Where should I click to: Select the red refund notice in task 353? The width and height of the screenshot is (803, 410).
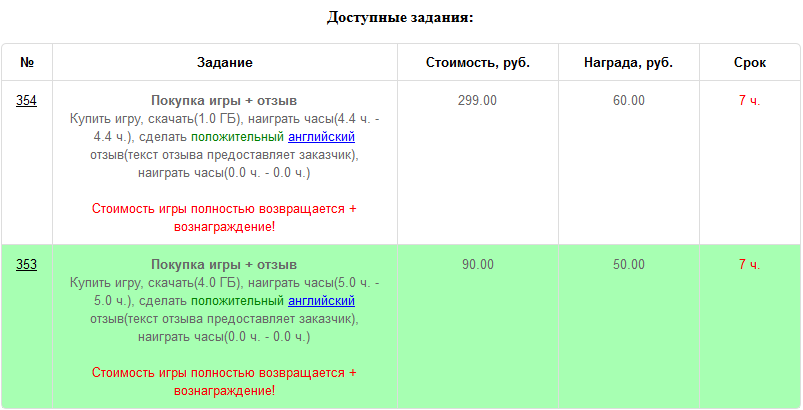[x=224, y=381]
